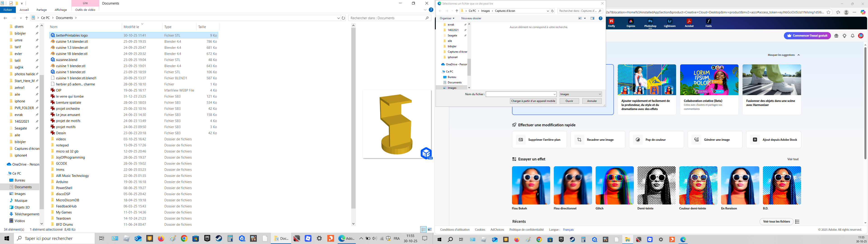The height and width of the screenshot is (244, 868).
Task: Click the up-folder arrow in Documents Explorer
Action: tap(27, 18)
